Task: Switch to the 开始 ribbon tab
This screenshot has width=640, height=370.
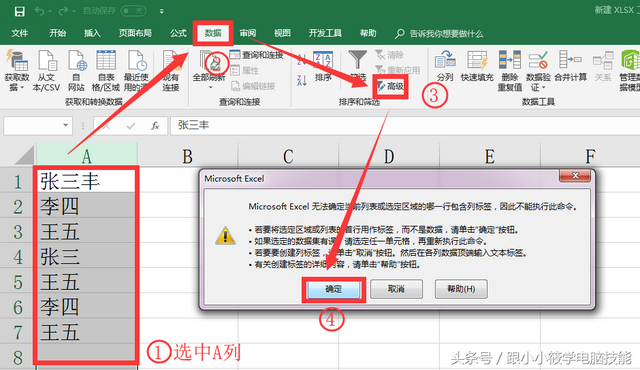Action: coord(58,33)
